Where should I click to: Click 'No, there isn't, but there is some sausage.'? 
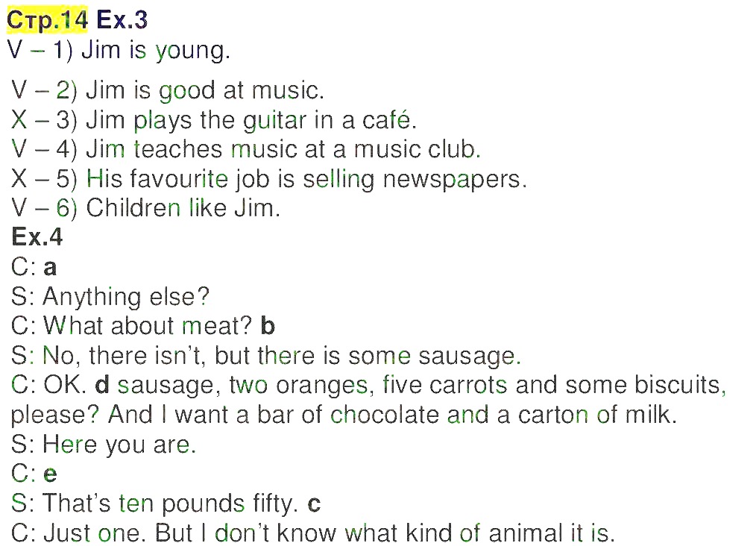[x=282, y=356]
